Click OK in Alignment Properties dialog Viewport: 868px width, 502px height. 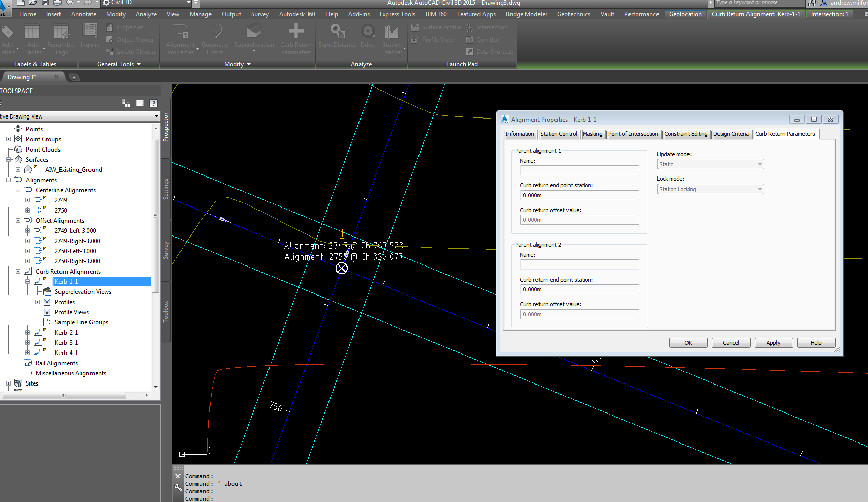(x=688, y=343)
